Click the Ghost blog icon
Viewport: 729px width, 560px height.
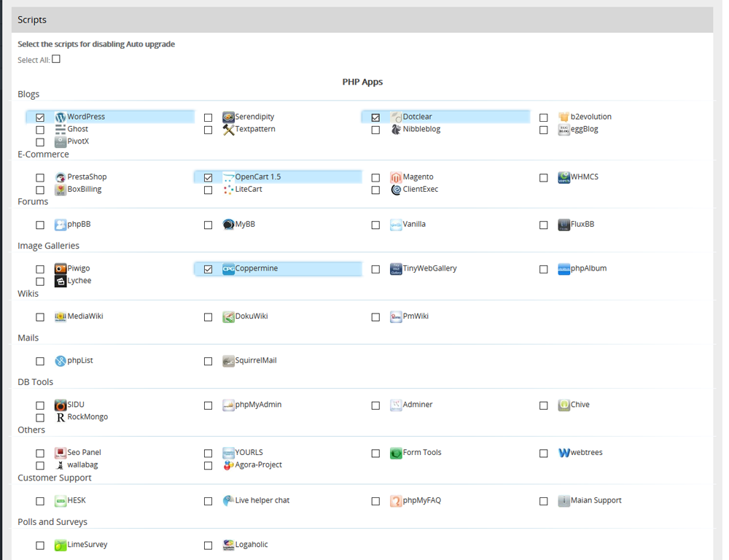pyautogui.click(x=61, y=129)
